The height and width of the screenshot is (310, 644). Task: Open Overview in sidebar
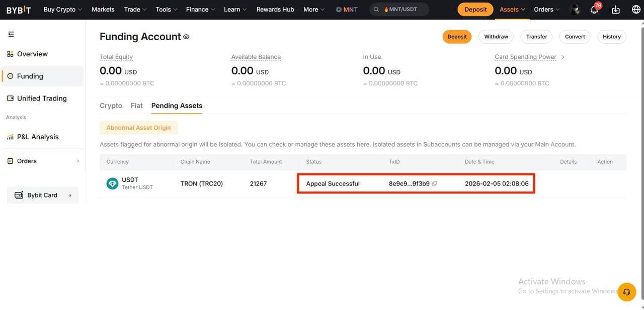[x=42, y=54]
